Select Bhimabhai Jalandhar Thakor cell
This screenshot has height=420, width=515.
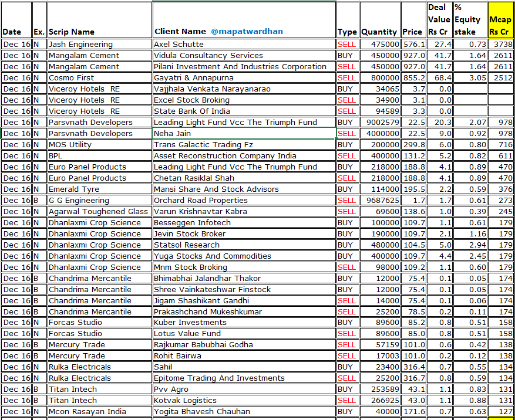244,279
